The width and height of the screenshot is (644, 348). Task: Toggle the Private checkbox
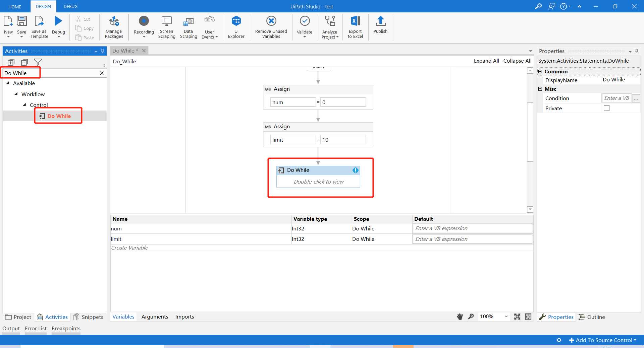pyautogui.click(x=606, y=108)
